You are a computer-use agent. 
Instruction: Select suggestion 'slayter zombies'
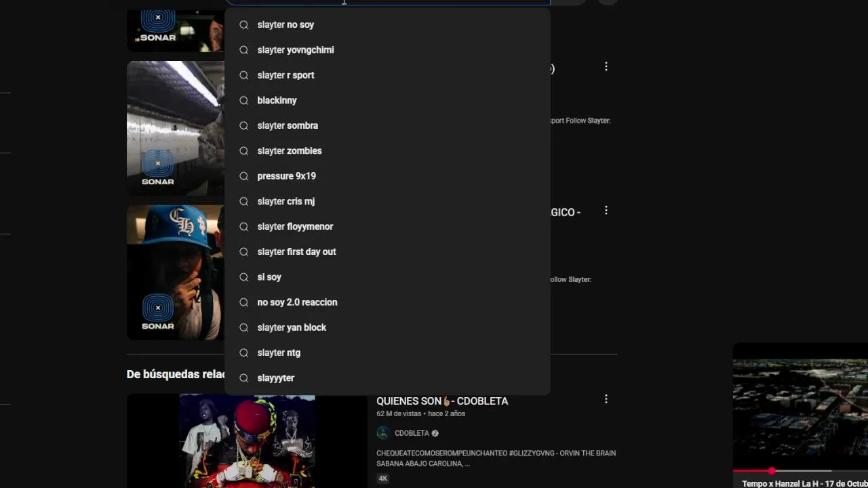(387, 150)
